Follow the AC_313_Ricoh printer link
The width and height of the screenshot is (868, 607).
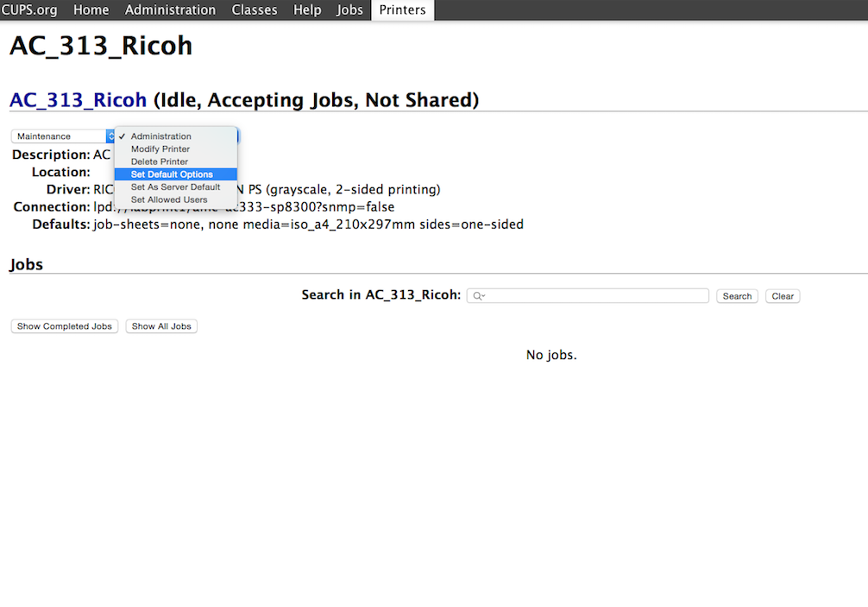78,99
